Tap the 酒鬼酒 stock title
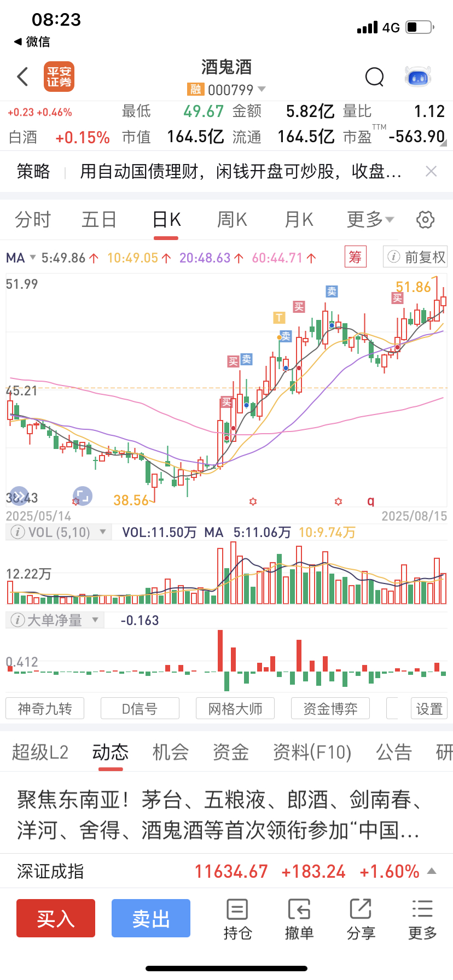453x980 pixels. [x=226, y=67]
